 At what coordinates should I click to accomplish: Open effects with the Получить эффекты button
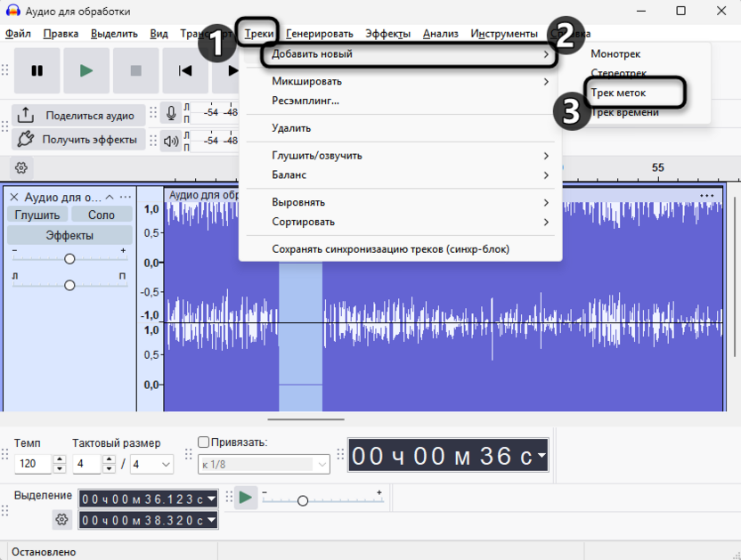pyautogui.click(x=80, y=139)
